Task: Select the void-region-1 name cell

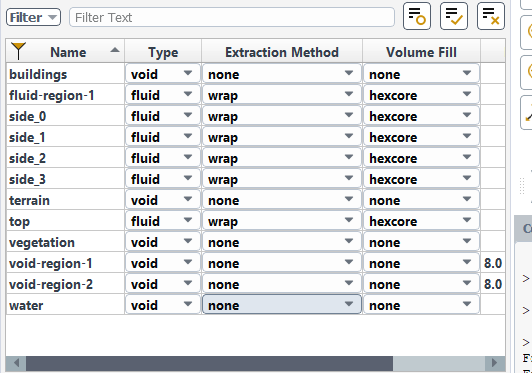Action: tap(65, 263)
